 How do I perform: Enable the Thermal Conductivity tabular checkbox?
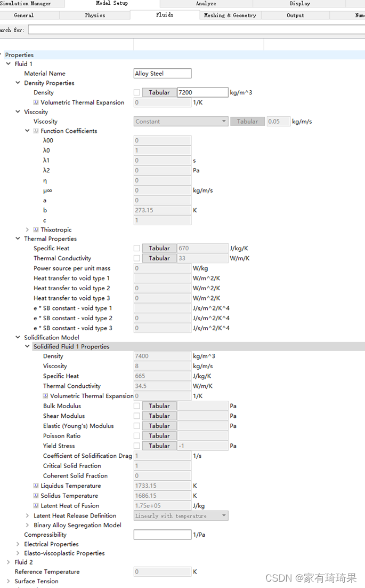coord(137,258)
